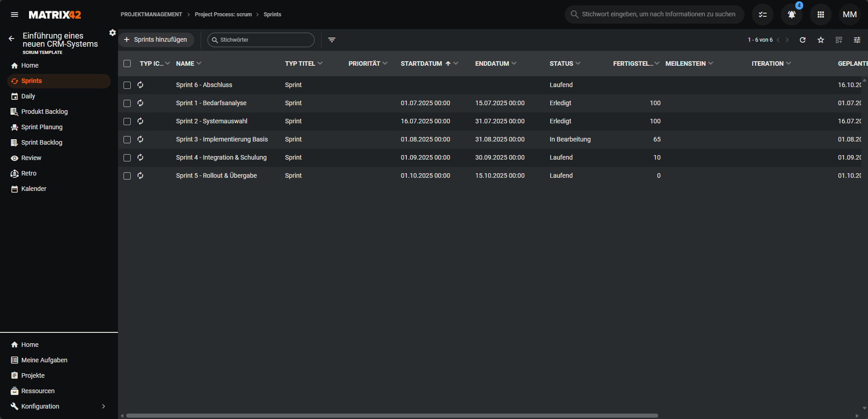The height and width of the screenshot is (419, 868).
Task: Click the task checklist icon in header
Action: tap(763, 15)
